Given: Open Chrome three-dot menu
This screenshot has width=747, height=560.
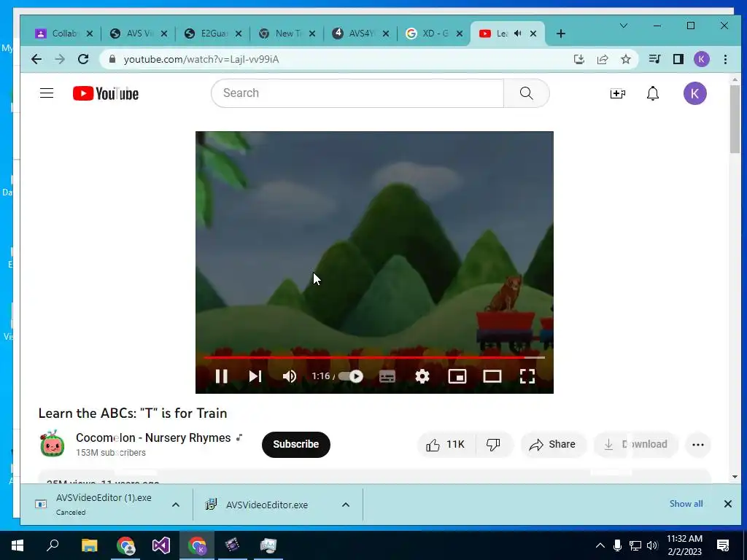Looking at the screenshot, I should [725, 59].
